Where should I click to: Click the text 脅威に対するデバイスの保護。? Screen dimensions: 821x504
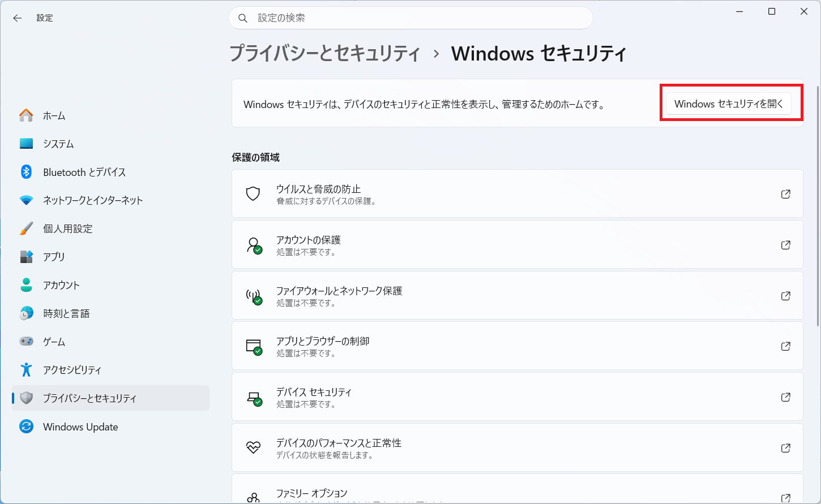tap(326, 201)
